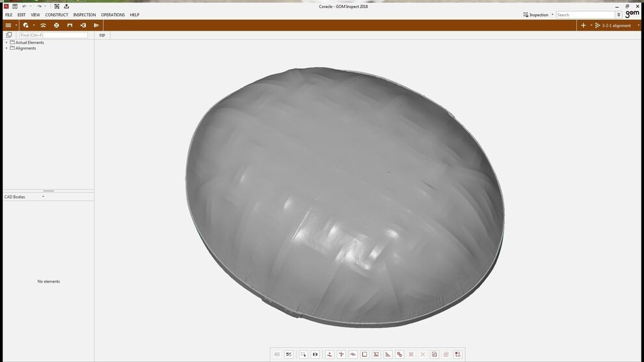Click the square with L-corner icon in bottom toolbar
The height and width of the screenshot is (362, 644).
[x=376, y=354]
